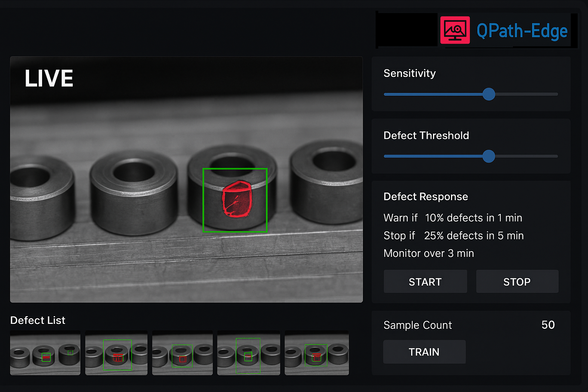
Task: View the fifth defect thumbnail in Defect List
Action: pos(317,353)
